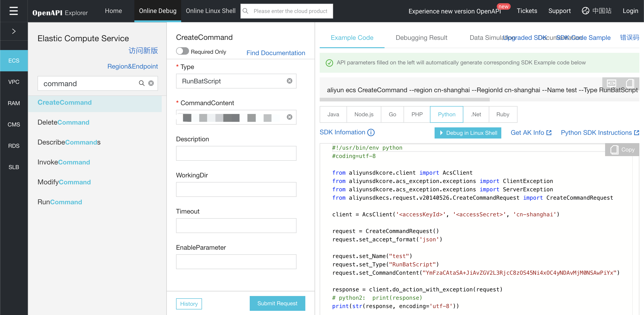Click the horizontal scrollbar under the CLI command
Screen dimensions: 644x315
404,100
